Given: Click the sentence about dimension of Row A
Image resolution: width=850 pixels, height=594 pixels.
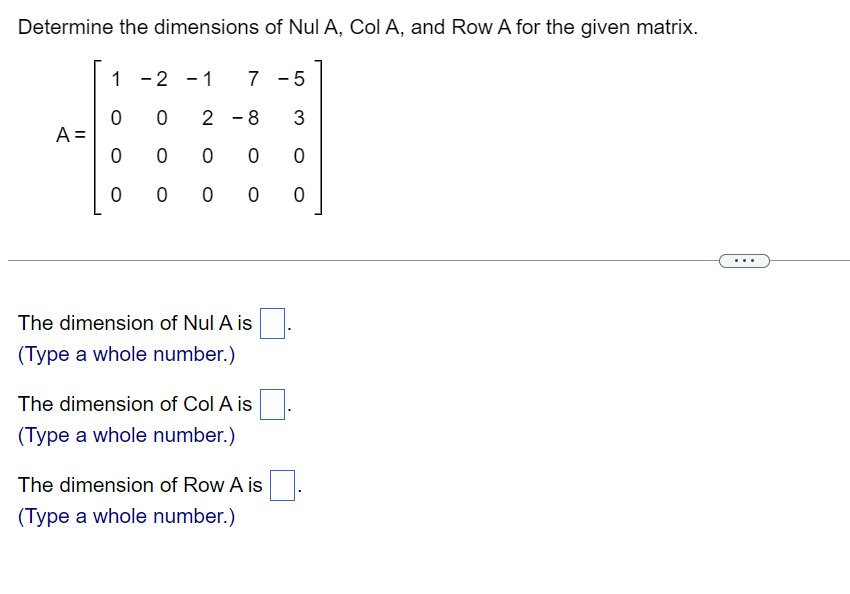Looking at the screenshot, I should [x=140, y=485].
